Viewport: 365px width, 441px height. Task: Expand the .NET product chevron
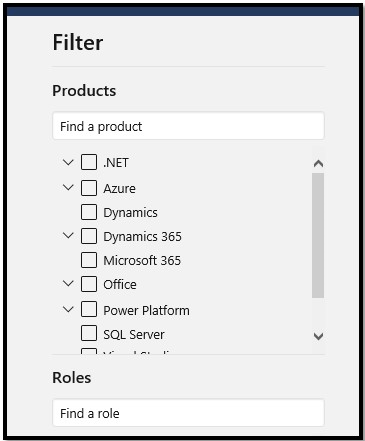(68, 163)
